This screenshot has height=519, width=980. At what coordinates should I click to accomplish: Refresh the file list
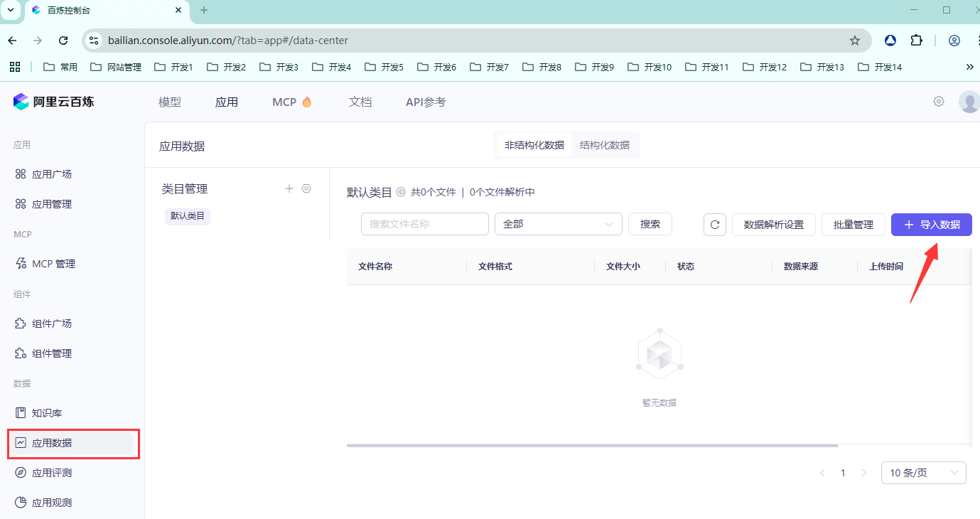715,225
